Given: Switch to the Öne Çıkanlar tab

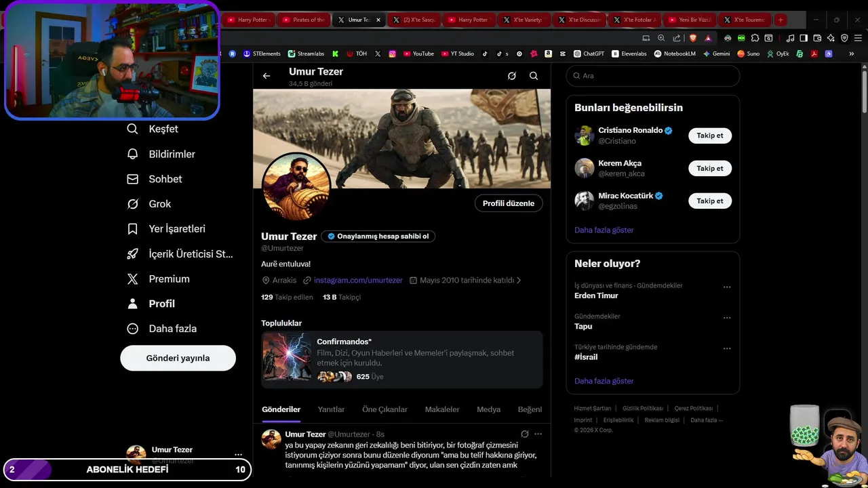Looking at the screenshot, I should (x=384, y=409).
